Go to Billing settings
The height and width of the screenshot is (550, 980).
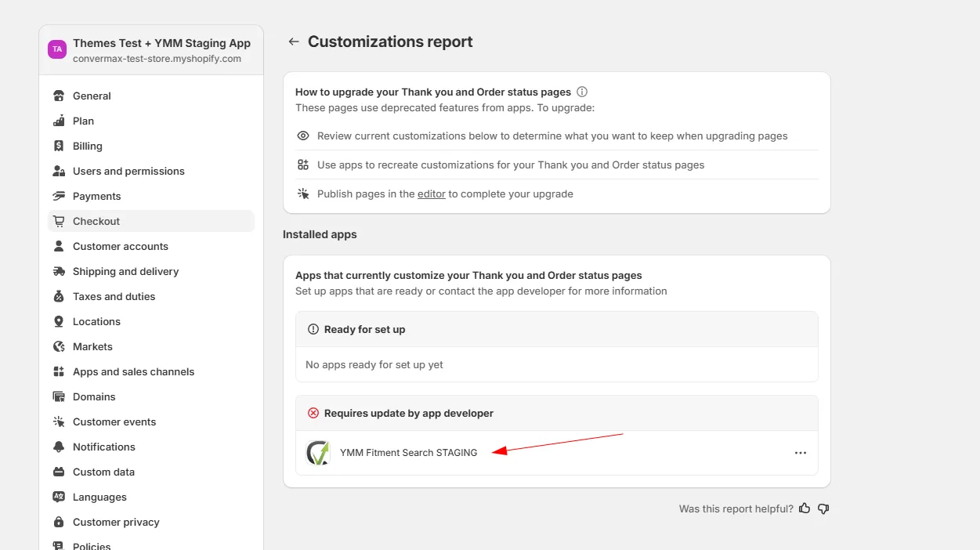(87, 146)
